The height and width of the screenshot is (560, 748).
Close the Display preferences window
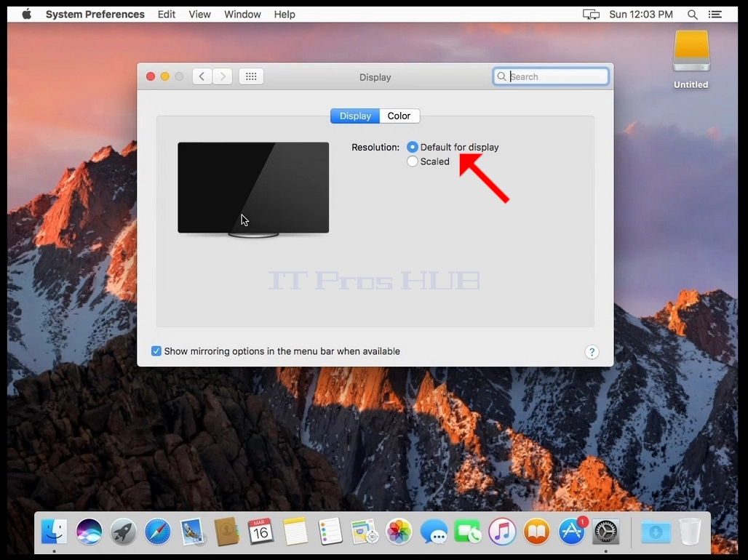click(x=151, y=76)
